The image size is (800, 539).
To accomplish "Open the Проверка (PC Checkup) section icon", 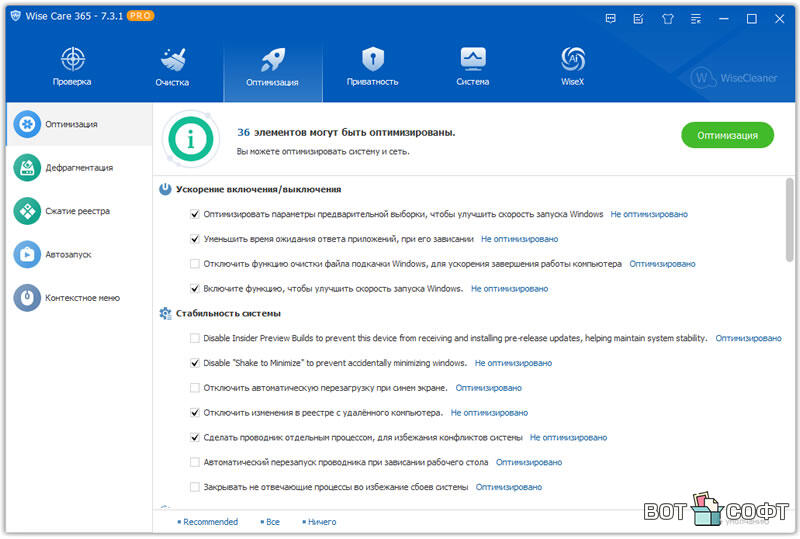I will pos(72,59).
